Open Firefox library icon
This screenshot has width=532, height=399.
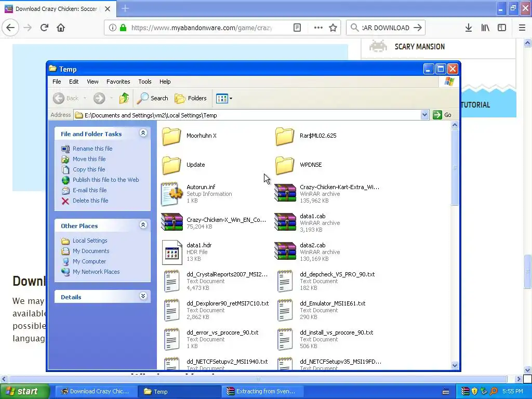485,28
